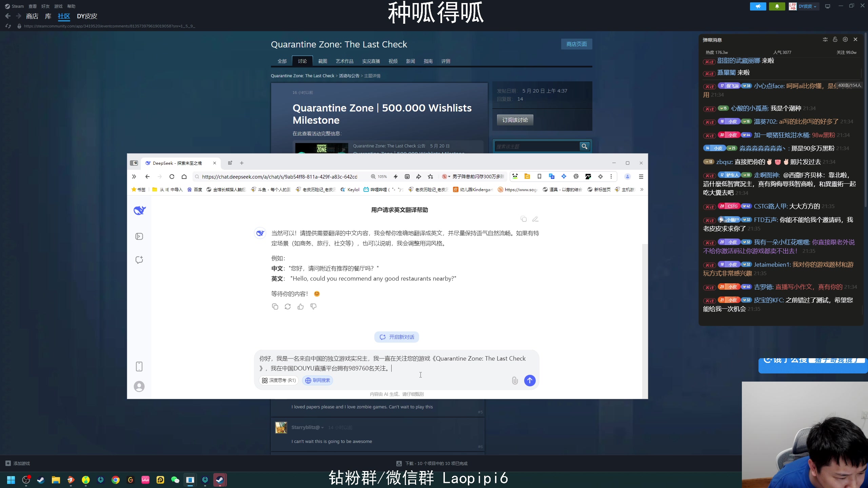Image resolution: width=868 pixels, height=488 pixels.
Task: Click the Steam discussion search field
Action: 537,146
